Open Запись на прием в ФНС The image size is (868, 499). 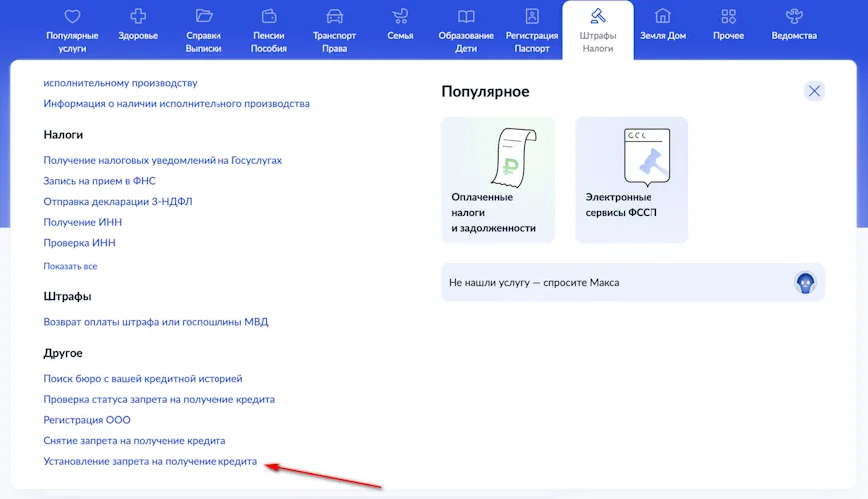click(x=99, y=181)
